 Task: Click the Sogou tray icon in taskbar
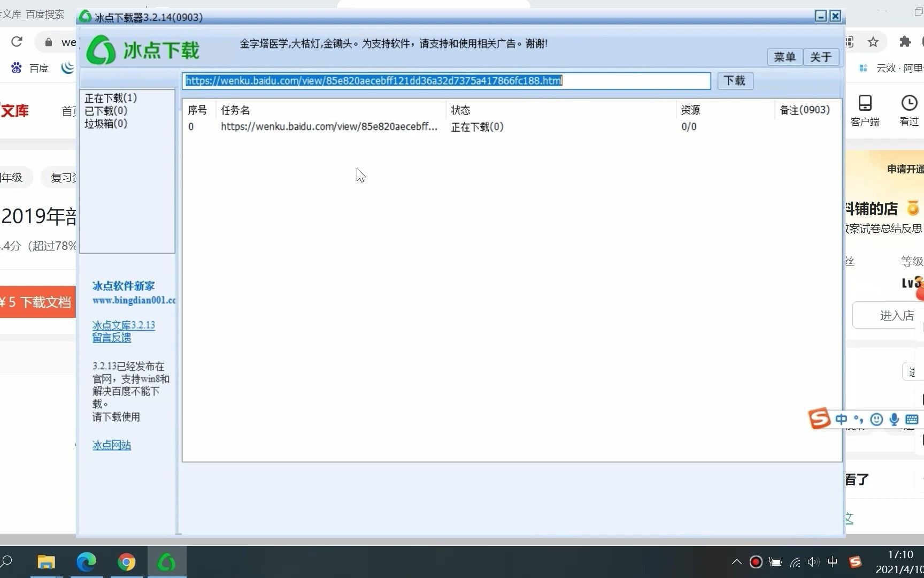tap(856, 562)
